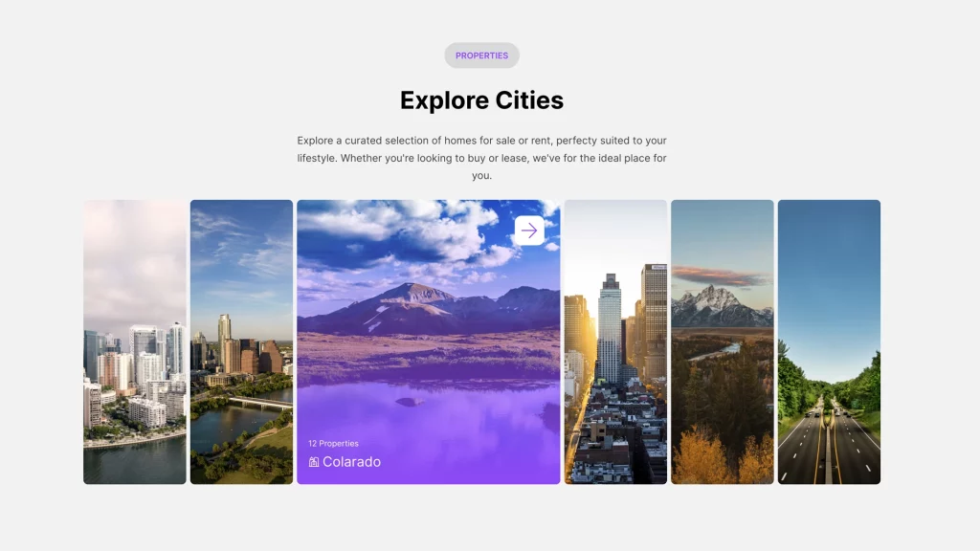The image size is (980, 551).
Task: Click the PROPERTIES pill badge
Action: click(481, 55)
